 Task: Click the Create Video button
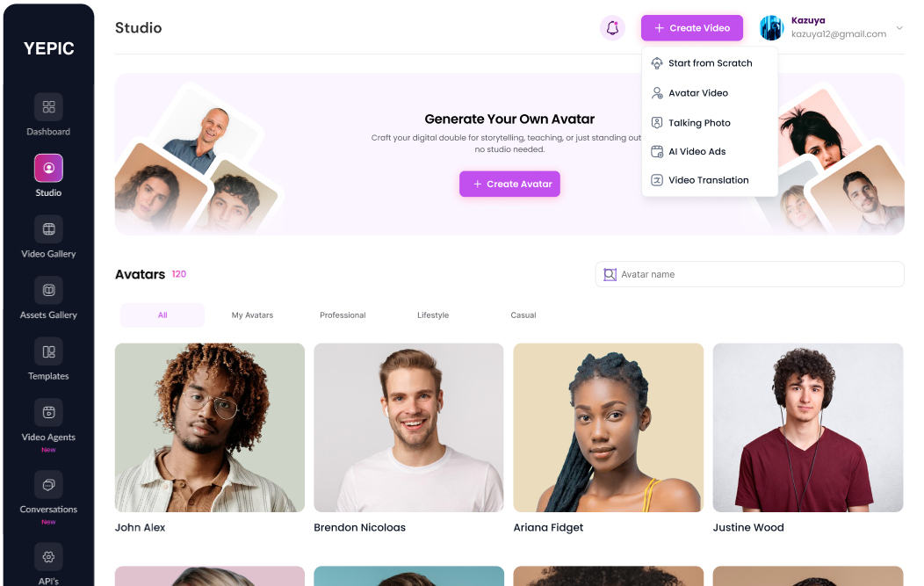pos(692,28)
